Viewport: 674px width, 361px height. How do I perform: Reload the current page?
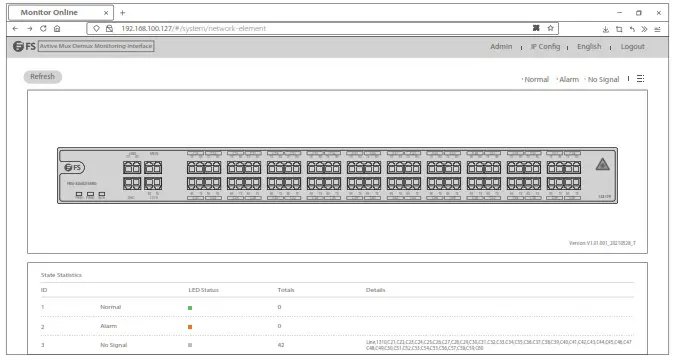[43, 28]
